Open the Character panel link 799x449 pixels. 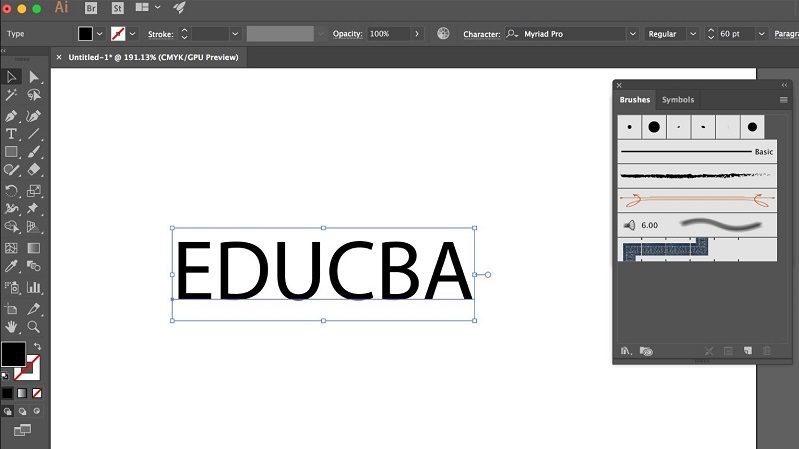482,34
